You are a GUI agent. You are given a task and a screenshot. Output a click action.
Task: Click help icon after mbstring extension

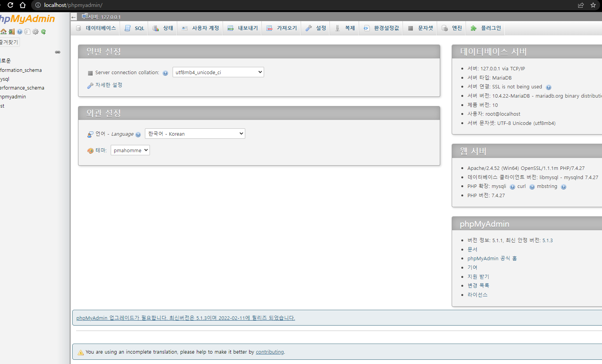tap(564, 187)
